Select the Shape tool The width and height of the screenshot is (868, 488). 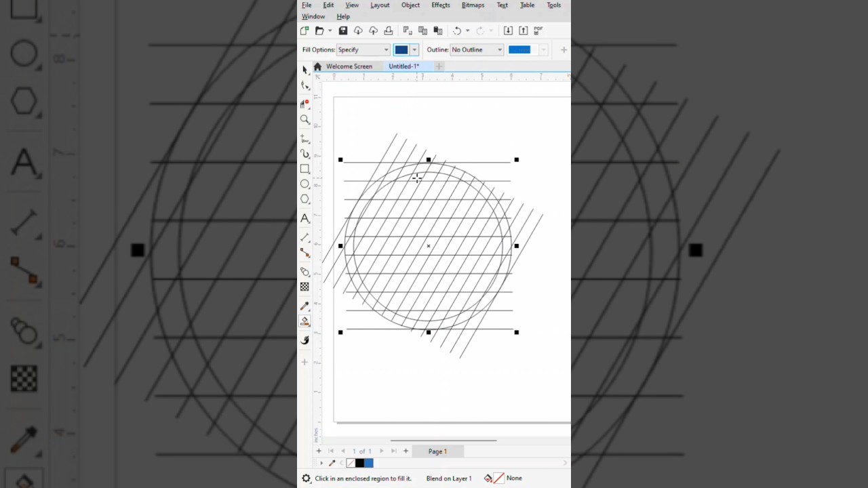click(x=304, y=85)
